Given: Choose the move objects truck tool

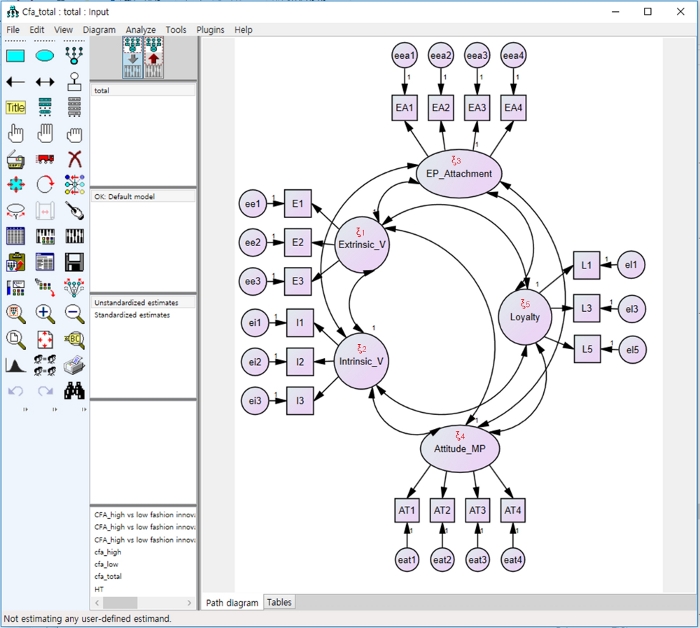Looking at the screenshot, I should [x=45, y=159].
